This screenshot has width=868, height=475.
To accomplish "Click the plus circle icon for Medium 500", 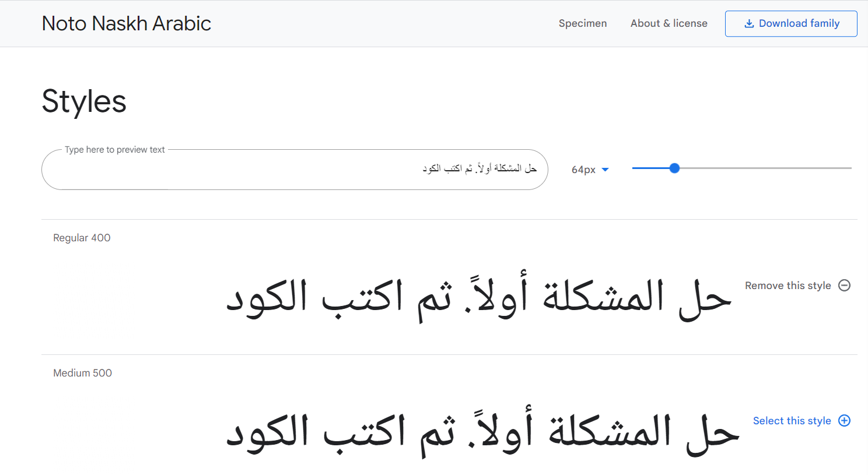I will point(844,421).
